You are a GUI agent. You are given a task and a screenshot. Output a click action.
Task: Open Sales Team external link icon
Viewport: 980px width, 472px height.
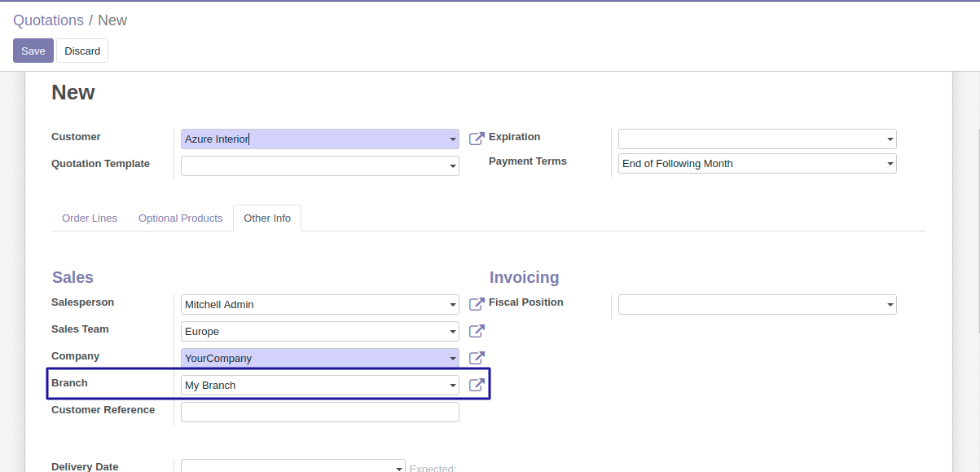477,332
